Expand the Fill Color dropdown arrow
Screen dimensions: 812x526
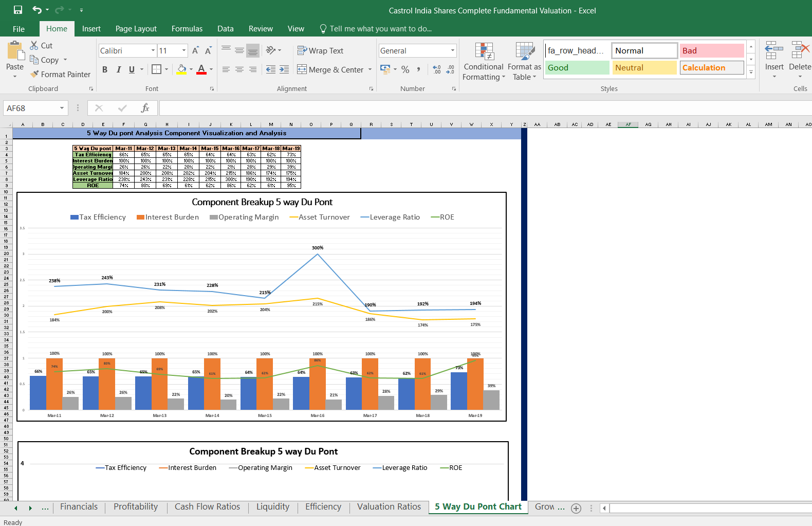191,69
